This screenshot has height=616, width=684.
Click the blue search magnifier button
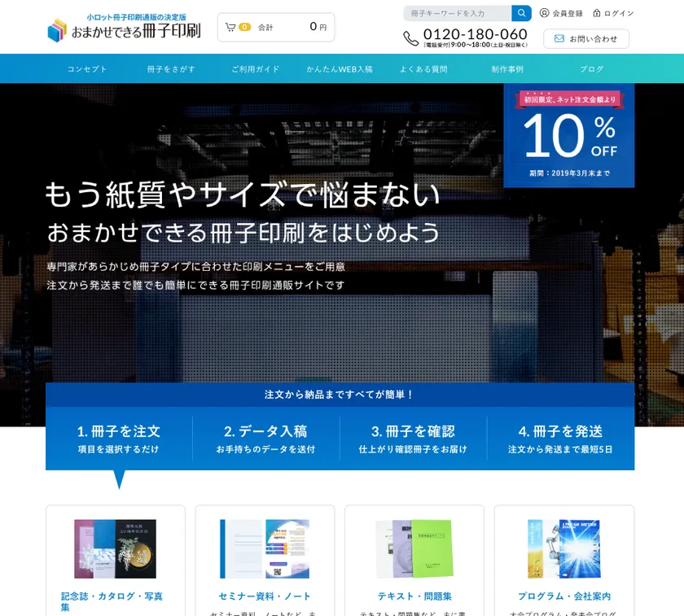pos(521,13)
